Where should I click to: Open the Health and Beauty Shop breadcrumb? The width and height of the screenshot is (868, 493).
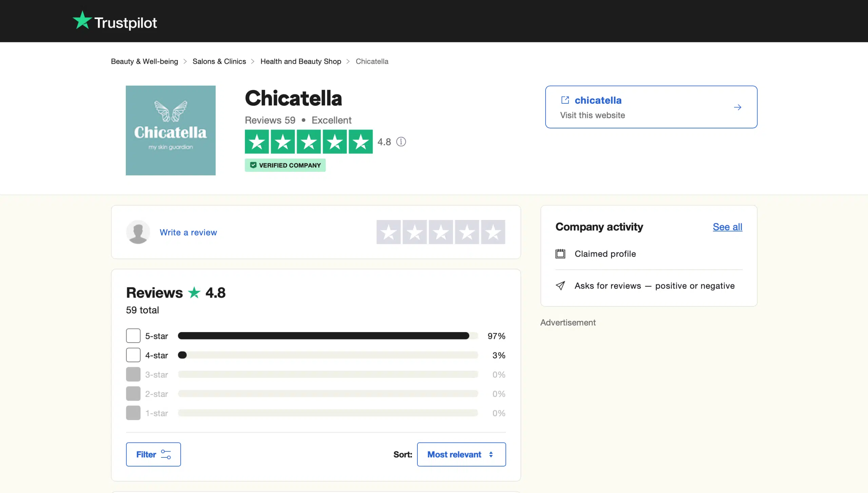tap(301, 61)
